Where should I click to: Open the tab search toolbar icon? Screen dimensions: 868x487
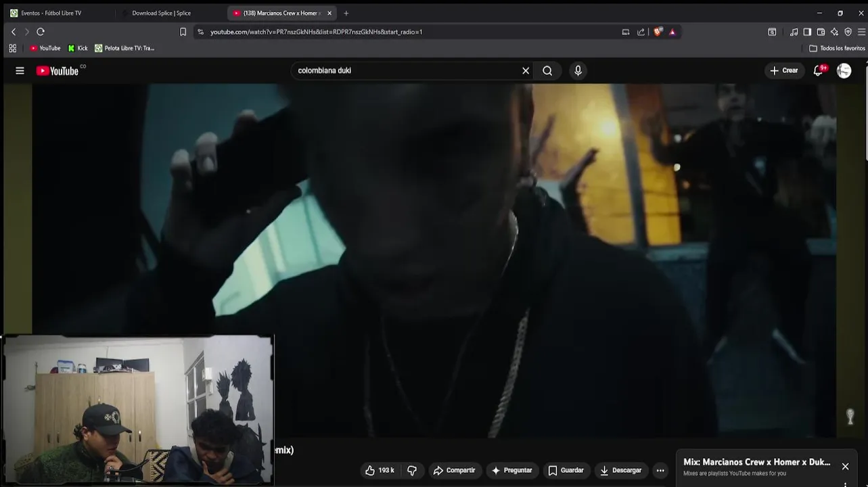pyautogui.click(x=772, y=32)
